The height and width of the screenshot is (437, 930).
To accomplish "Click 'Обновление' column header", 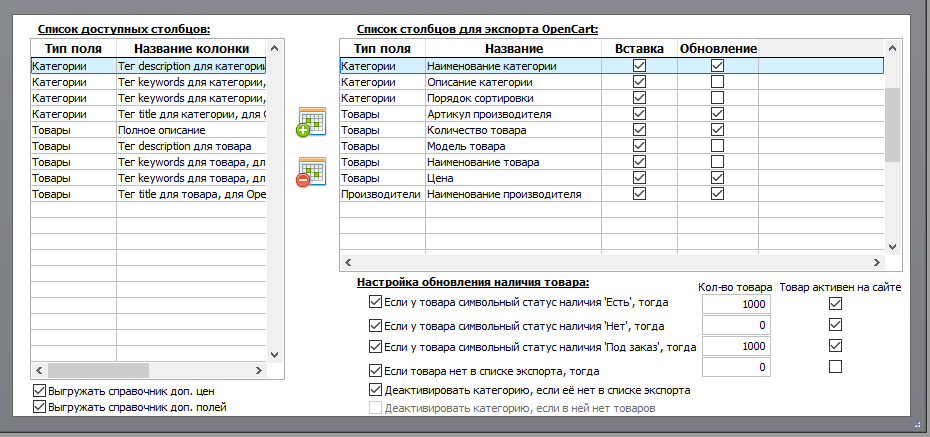I will tap(718, 49).
